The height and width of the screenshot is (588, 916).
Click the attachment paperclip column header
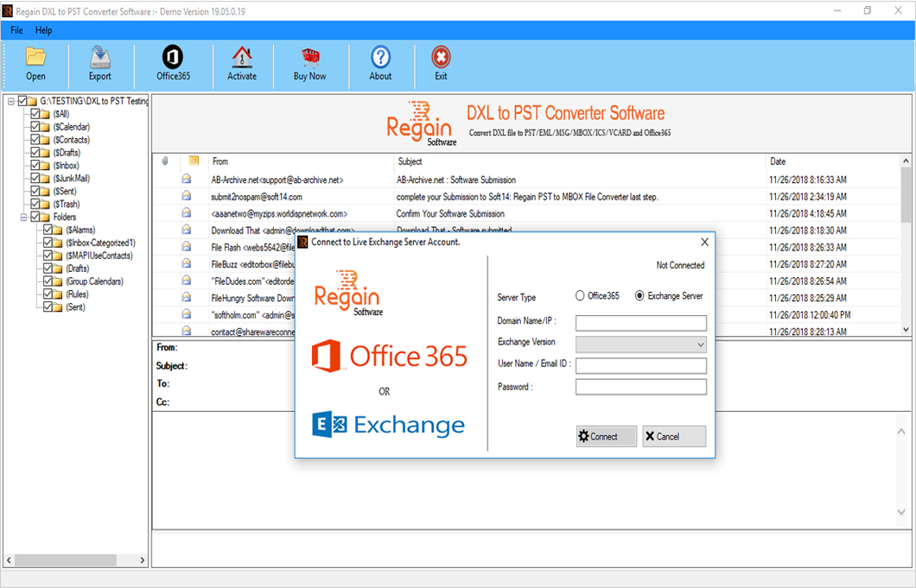tap(163, 161)
